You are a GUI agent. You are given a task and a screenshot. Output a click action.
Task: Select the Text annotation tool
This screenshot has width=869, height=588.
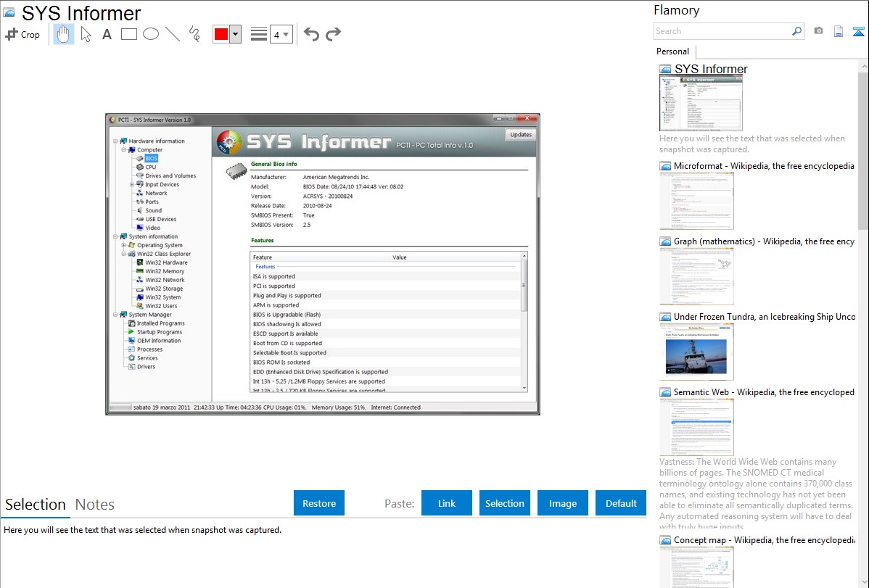pyautogui.click(x=107, y=34)
